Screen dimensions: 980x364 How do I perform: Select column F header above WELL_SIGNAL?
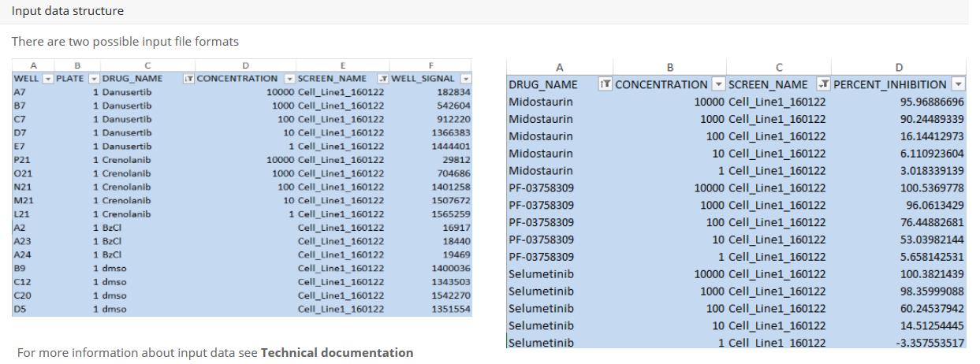point(430,66)
